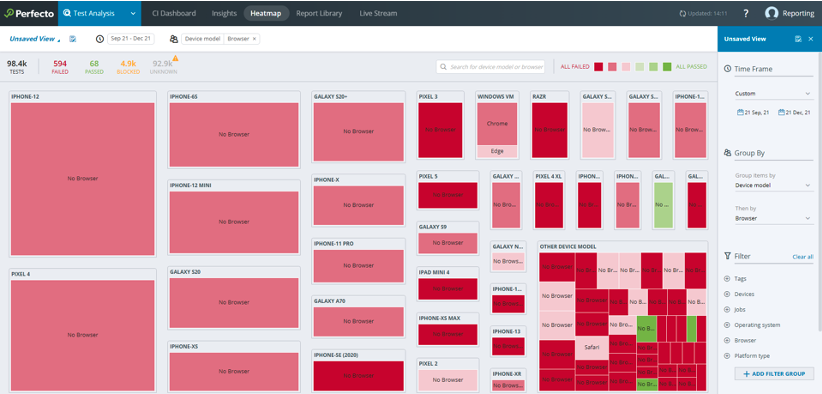Select the Heatmap tab

coord(266,13)
